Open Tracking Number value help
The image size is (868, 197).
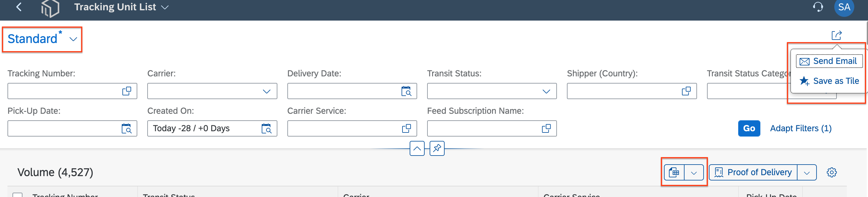pos(127,91)
